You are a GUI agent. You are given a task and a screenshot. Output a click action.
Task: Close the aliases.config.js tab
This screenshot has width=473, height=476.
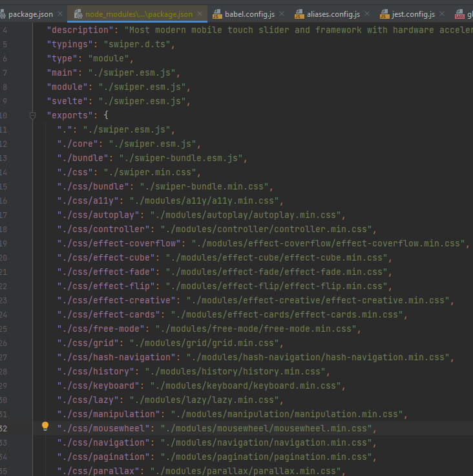tap(367, 14)
